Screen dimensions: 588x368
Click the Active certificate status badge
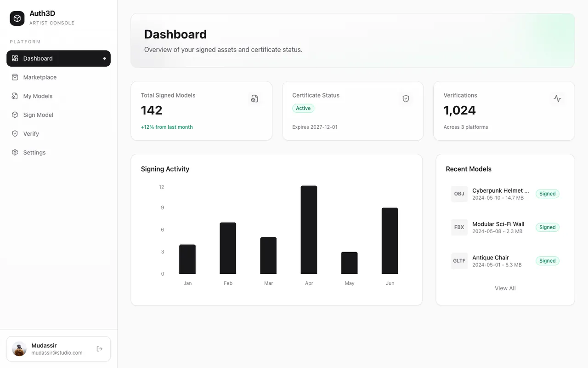pyautogui.click(x=303, y=108)
